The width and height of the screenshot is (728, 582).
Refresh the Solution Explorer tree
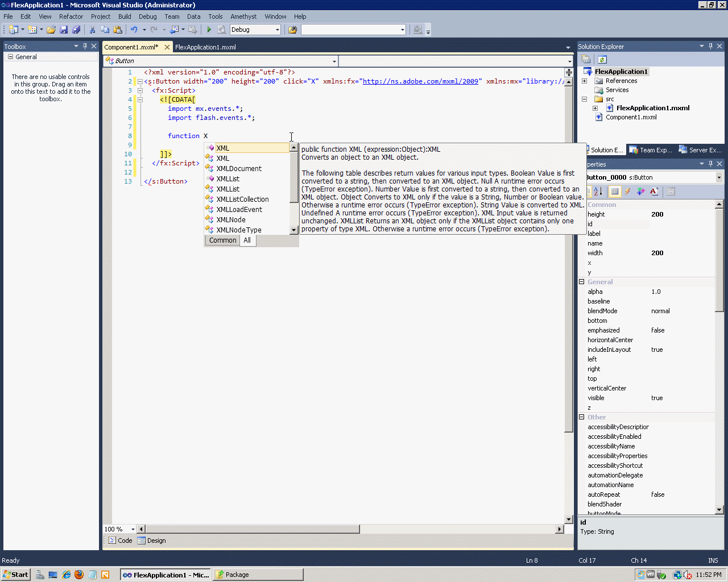tap(602, 60)
